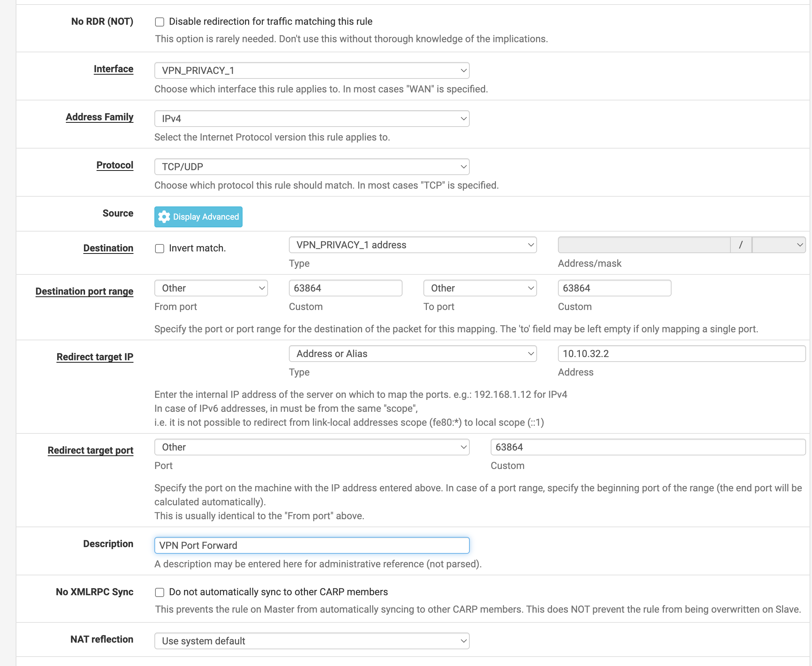
Task: Open the Interface dropdown showing VPN_PRIVACY_1
Action: coord(312,70)
